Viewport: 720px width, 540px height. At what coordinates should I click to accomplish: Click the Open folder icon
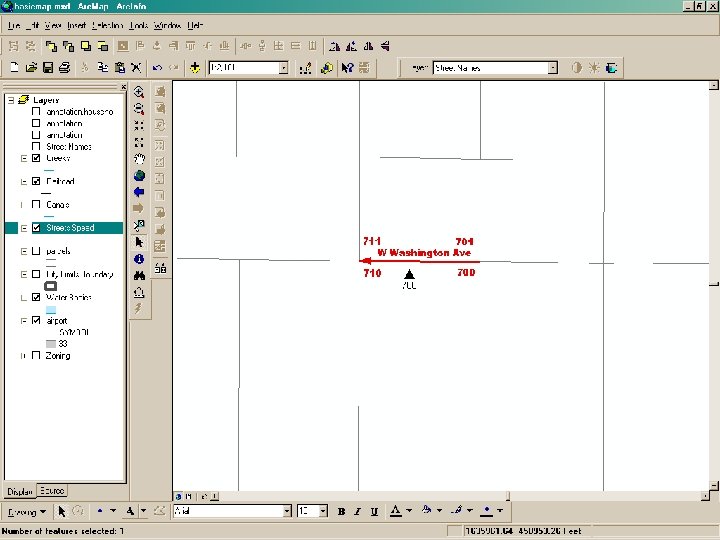point(31,68)
